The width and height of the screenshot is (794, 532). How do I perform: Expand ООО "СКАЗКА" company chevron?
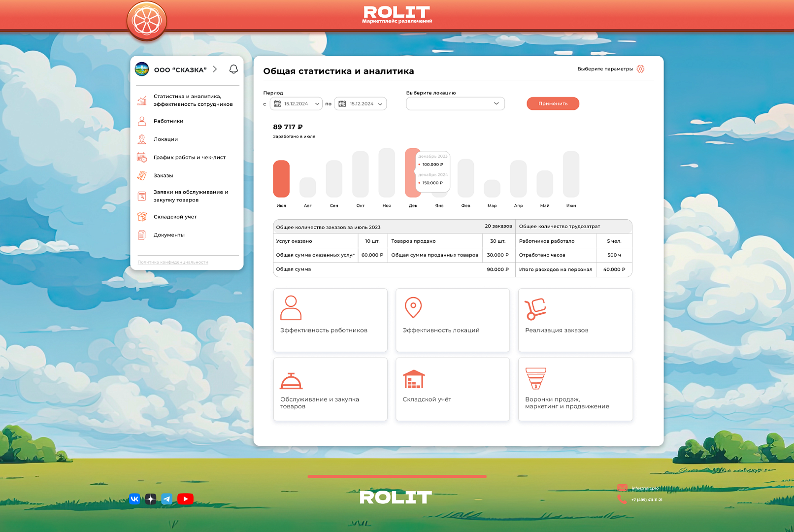click(x=215, y=69)
